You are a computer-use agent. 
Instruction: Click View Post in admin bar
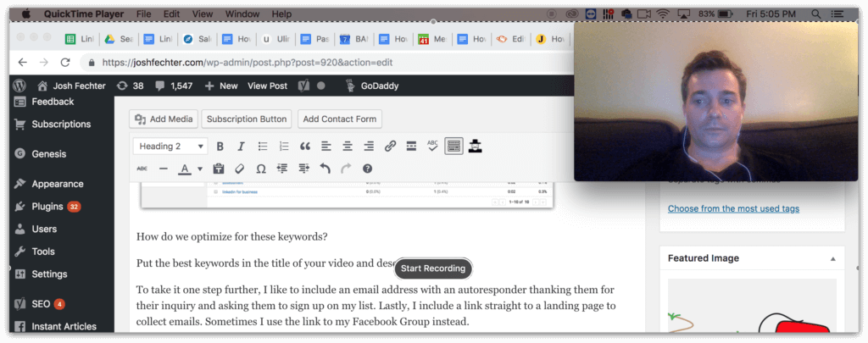click(x=267, y=86)
